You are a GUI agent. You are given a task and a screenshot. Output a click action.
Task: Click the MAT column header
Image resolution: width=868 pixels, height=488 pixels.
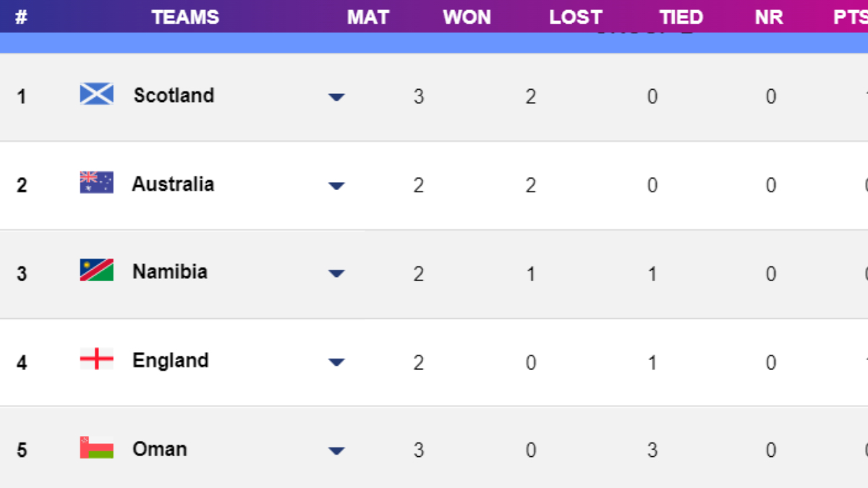(367, 17)
